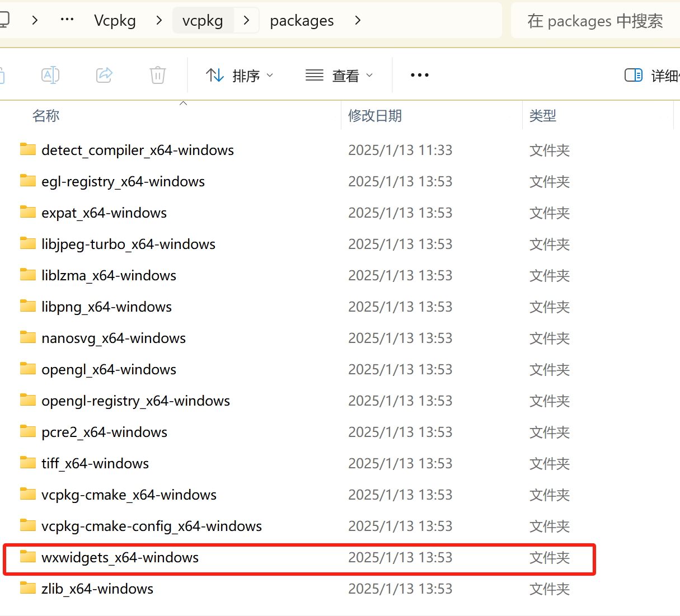Image resolution: width=680 pixels, height=616 pixels.
Task: Open the Sort (排序) dropdown
Action: click(x=240, y=76)
